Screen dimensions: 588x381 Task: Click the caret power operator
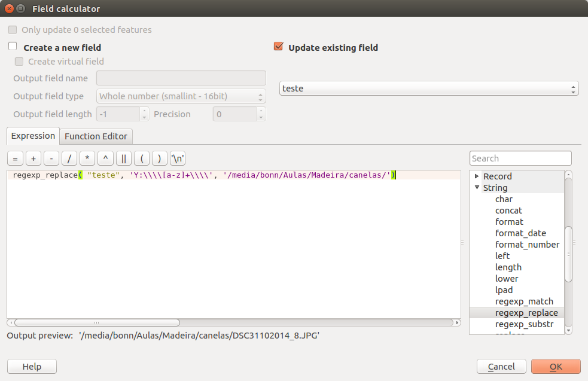[105, 159]
